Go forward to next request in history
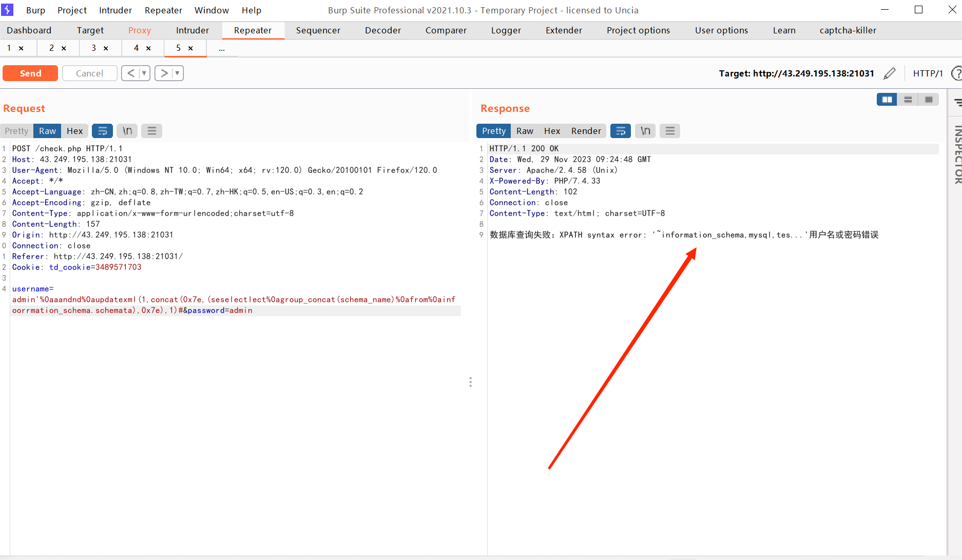 164,73
